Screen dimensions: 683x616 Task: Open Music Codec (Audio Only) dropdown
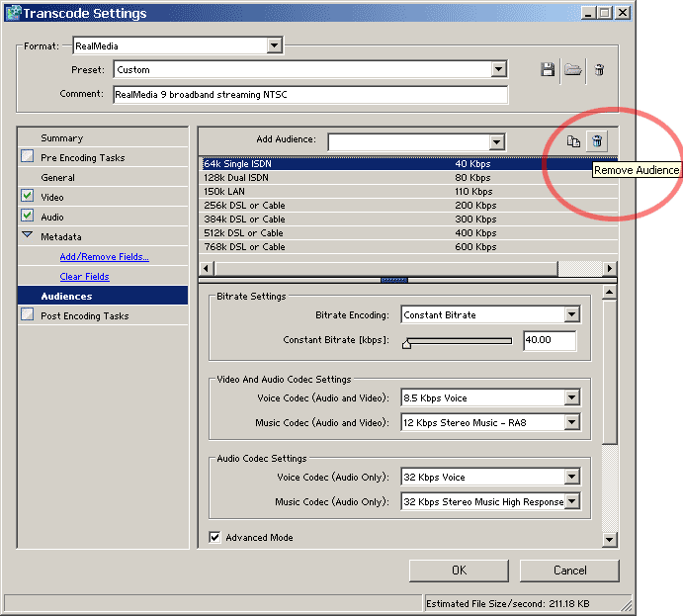[x=571, y=501]
